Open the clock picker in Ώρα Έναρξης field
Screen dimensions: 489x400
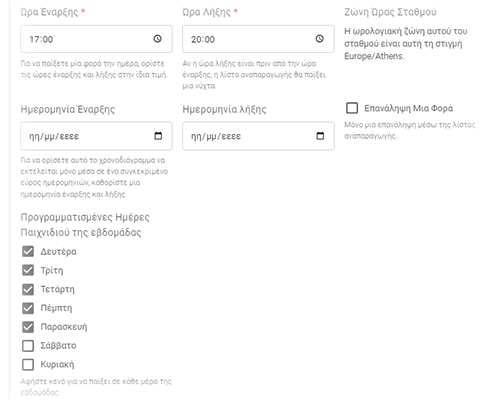tap(157, 39)
